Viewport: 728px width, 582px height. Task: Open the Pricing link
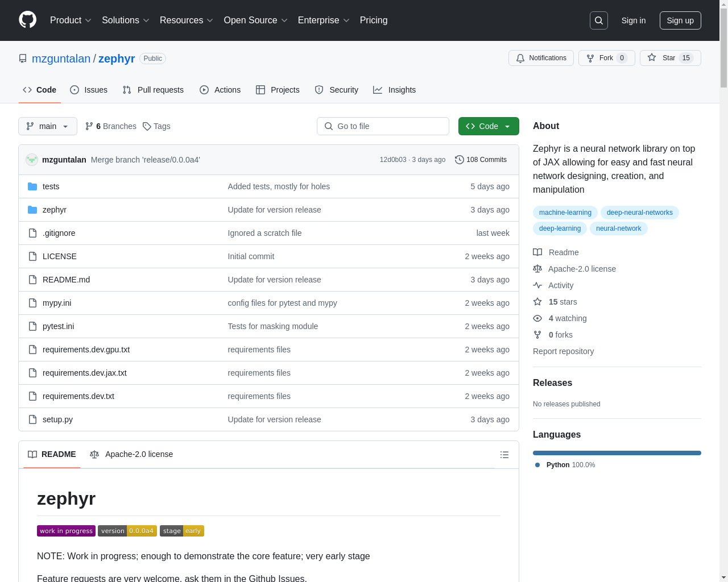point(374,20)
